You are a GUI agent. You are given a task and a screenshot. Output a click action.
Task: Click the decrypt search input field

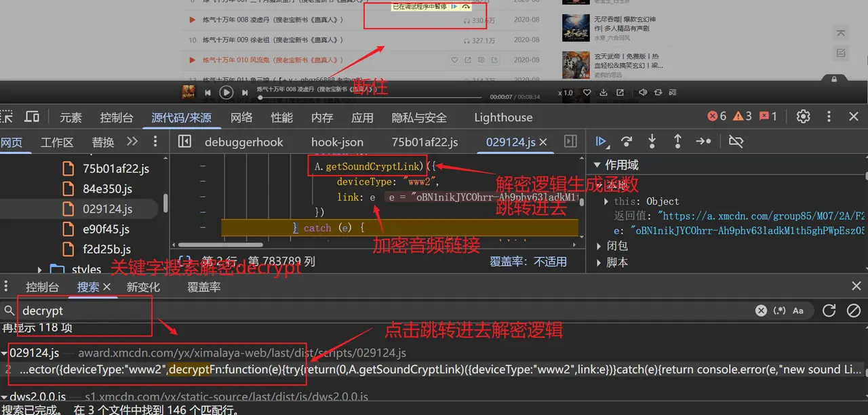click(x=81, y=311)
